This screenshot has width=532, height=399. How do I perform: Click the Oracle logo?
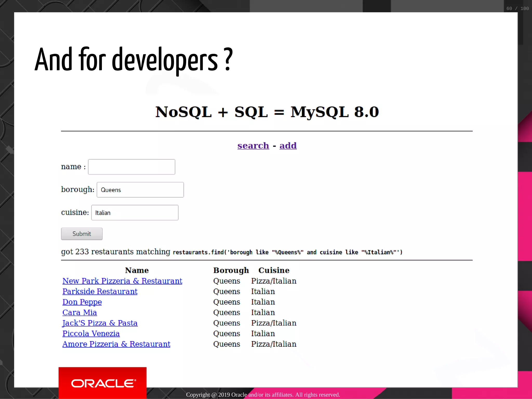click(x=103, y=383)
